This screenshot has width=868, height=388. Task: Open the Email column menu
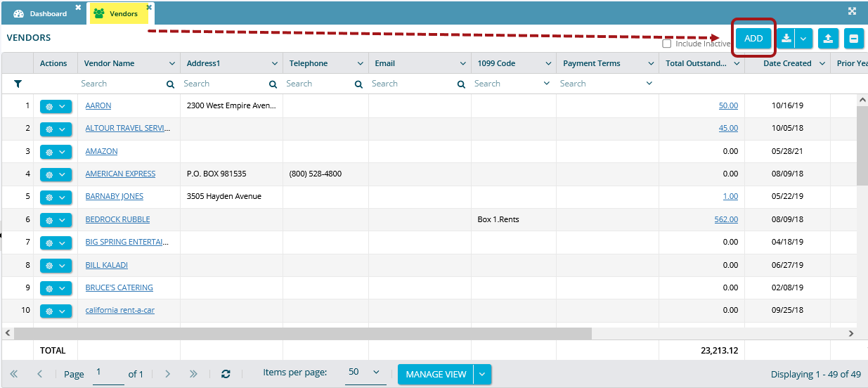coord(463,63)
